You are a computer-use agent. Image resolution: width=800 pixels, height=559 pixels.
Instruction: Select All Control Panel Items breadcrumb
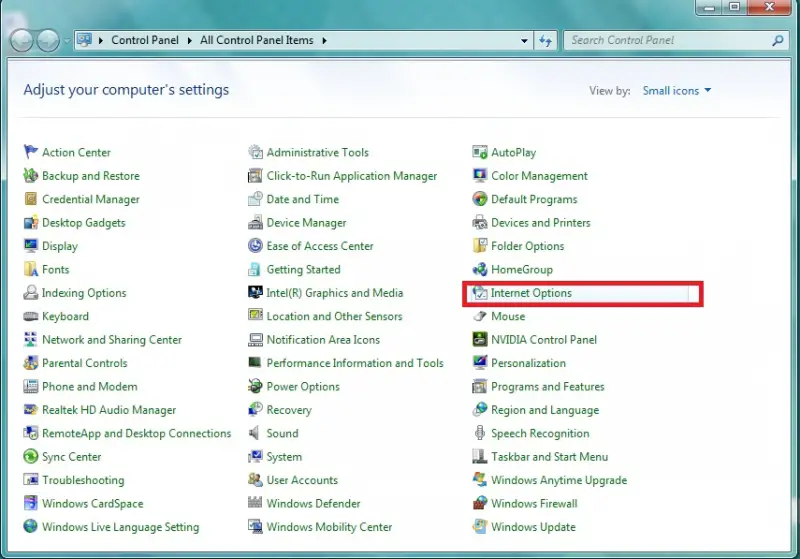point(257,40)
